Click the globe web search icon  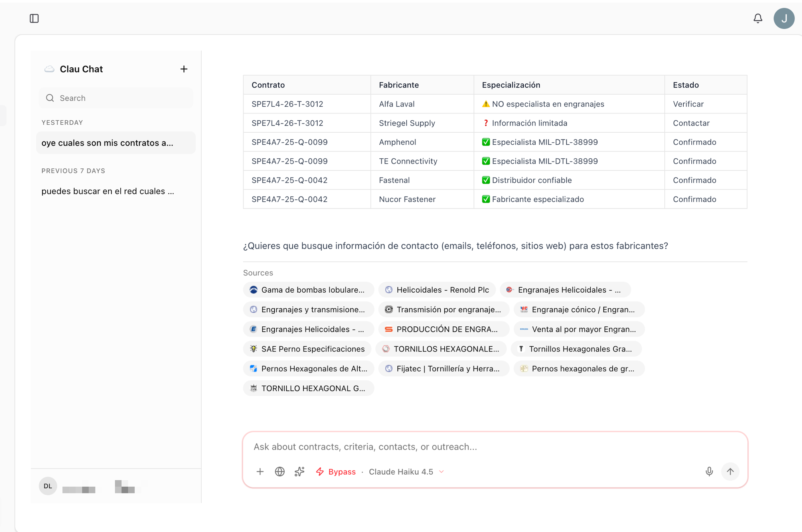point(279,471)
